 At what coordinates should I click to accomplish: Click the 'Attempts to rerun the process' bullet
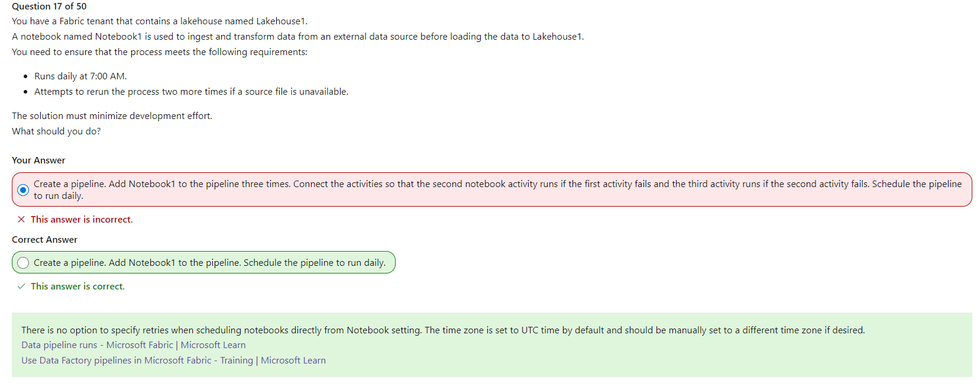pyautogui.click(x=191, y=92)
